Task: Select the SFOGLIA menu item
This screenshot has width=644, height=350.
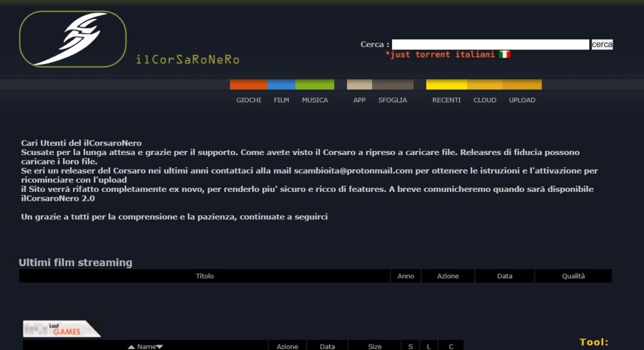Action: click(x=393, y=100)
